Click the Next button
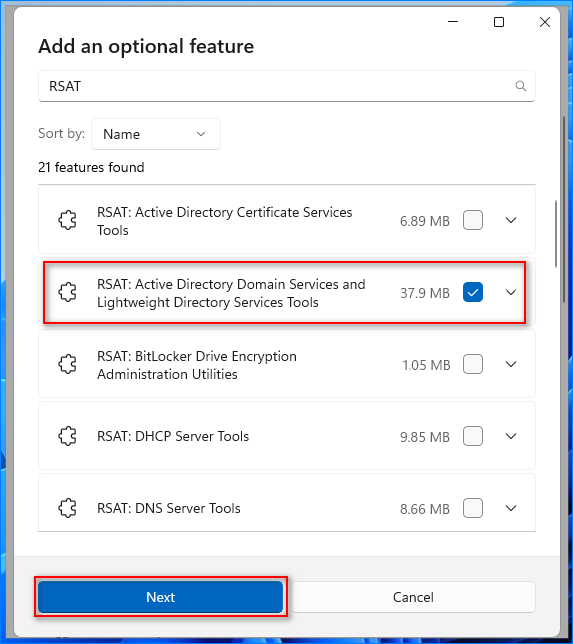The width and height of the screenshot is (573, 644). click(x=161, y=597)
